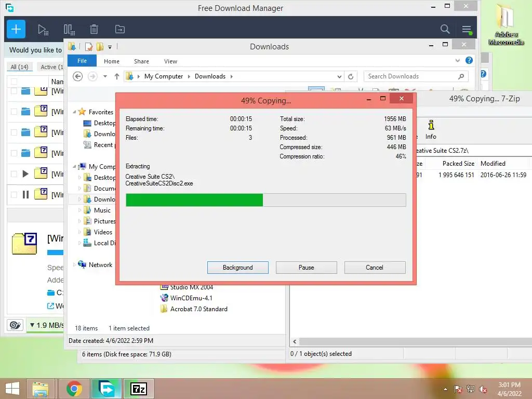Open the View ribbon tab
This screenshot has height=399, width=532.
tap(170, 61)
